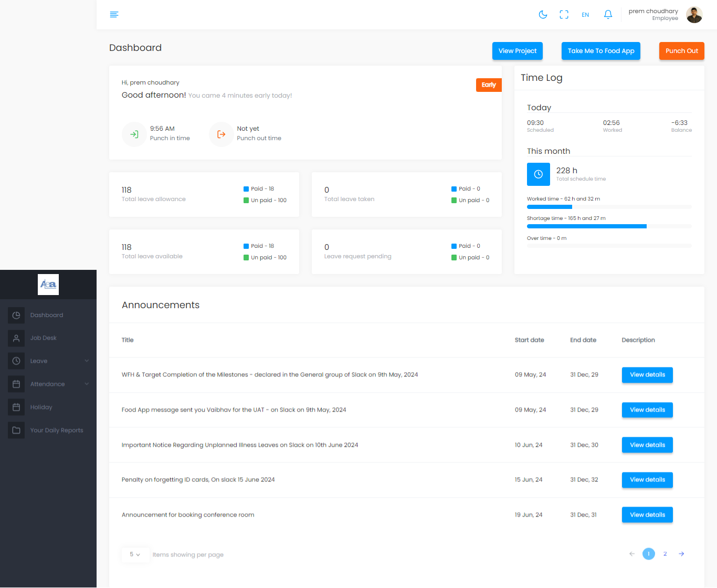Open the EN language selector
Image resolution: width=717 pixels, height=588 pixels.
585,15
